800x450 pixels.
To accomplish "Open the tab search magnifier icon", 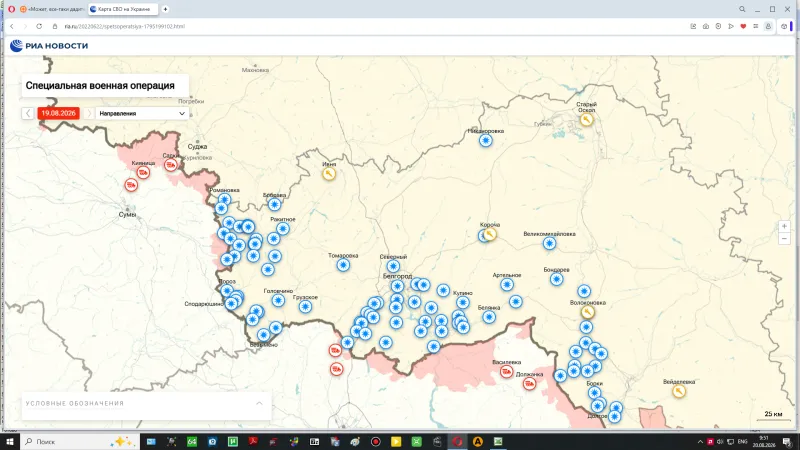I will [742, 9].
